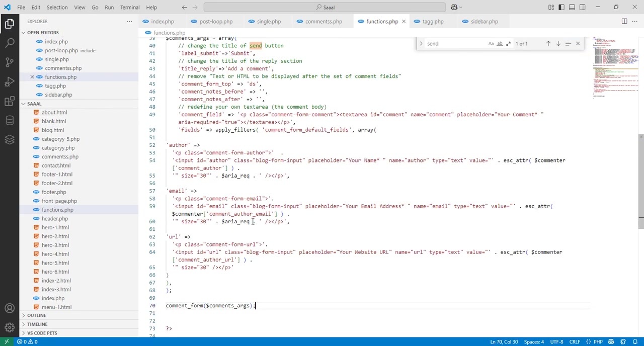Open the Manage settings gear icon

[10, 327]
